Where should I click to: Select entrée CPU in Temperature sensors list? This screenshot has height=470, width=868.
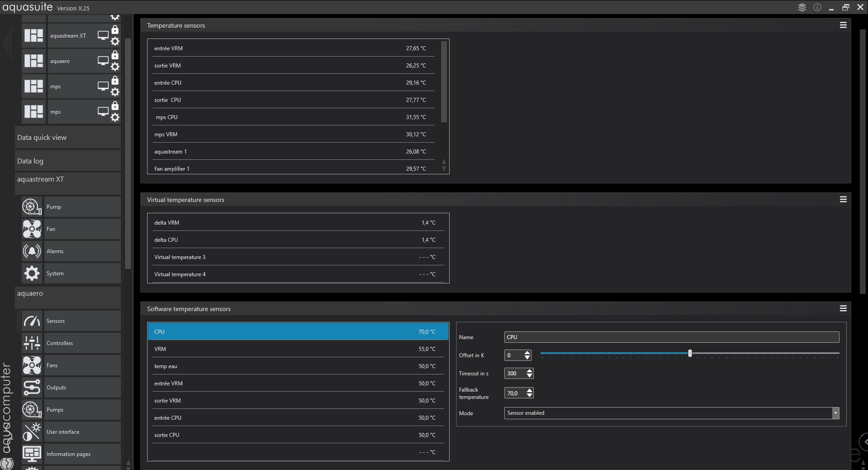pos(293,83)
